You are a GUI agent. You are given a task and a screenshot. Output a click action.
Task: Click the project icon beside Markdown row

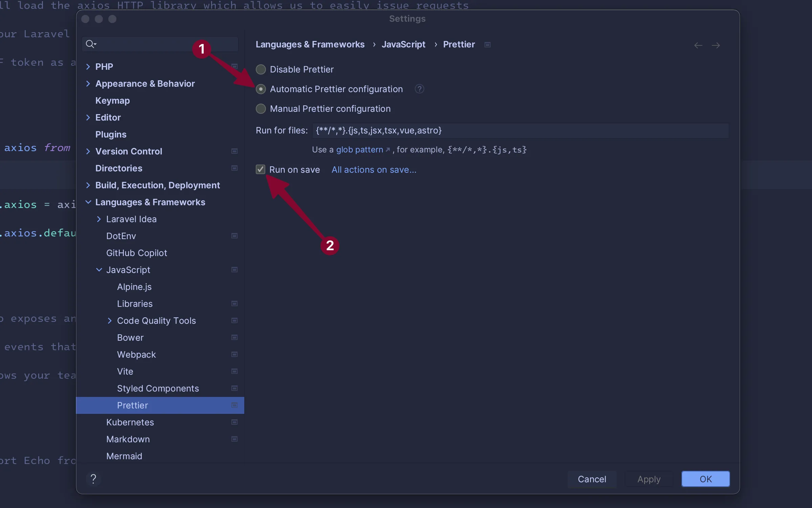coord(234,439)
